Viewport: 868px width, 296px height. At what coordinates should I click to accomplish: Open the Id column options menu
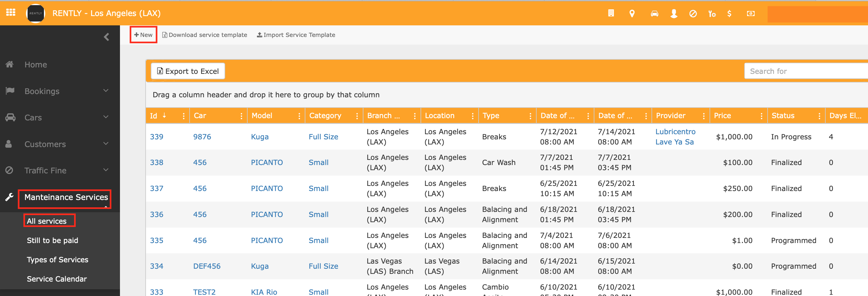click(x=184, y=116)
